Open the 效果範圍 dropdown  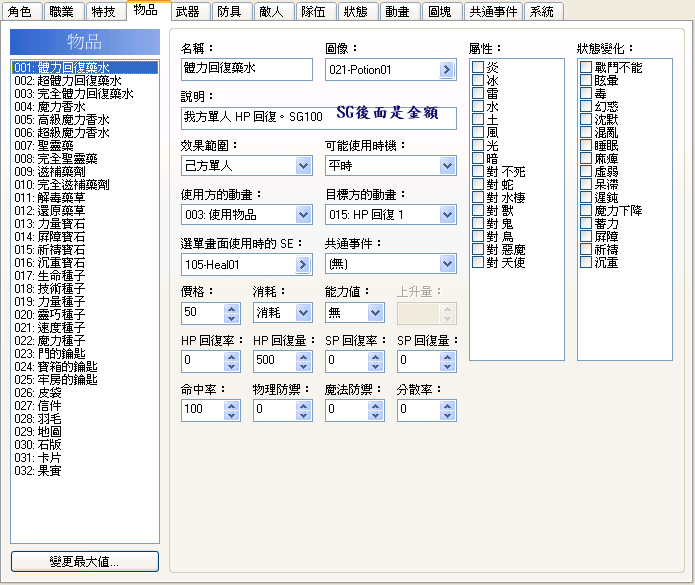pos(247,166)
